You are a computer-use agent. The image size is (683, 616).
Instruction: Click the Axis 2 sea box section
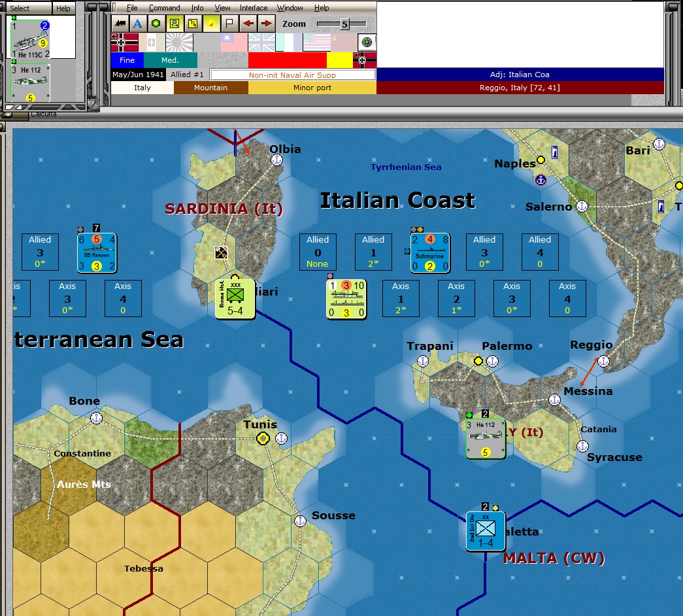coord(456,299)
